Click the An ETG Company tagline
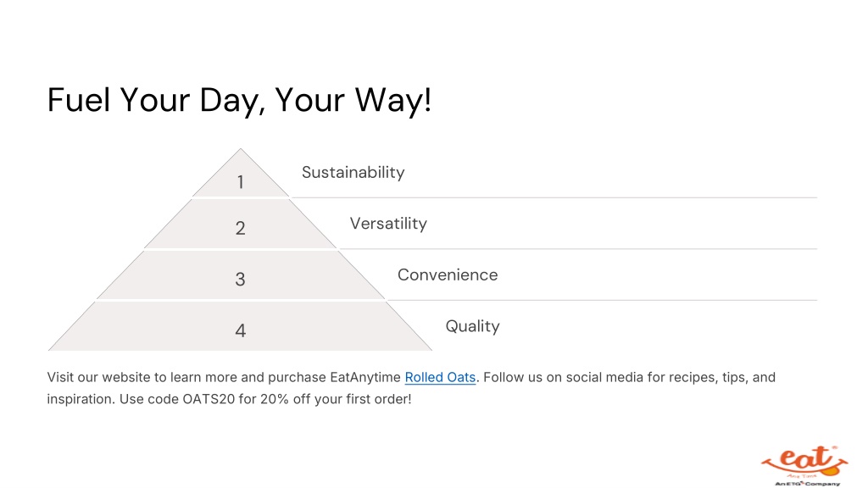Viewport: 868px width, 488px height. click(807, 484)
